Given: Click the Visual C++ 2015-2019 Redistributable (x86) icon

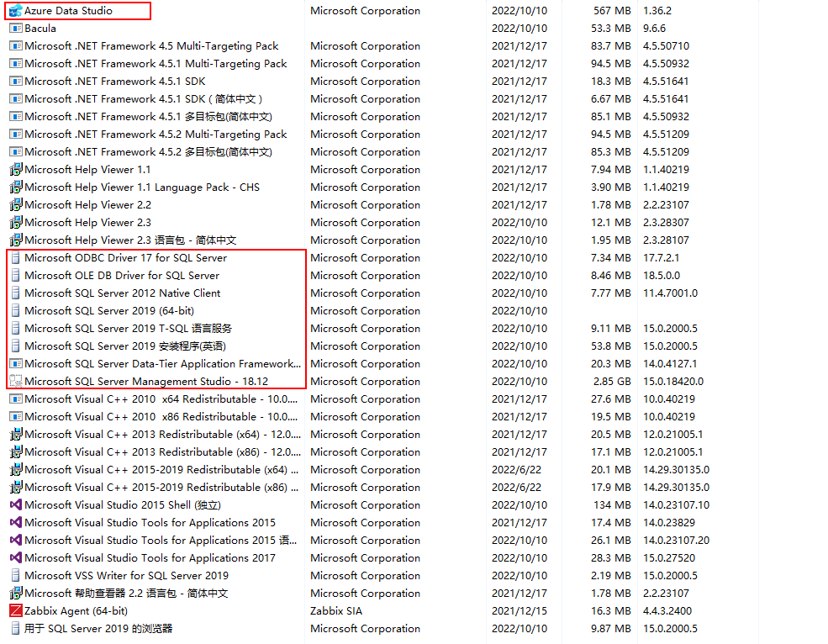Looking at the screenshot, I should (x=16, y=488).
